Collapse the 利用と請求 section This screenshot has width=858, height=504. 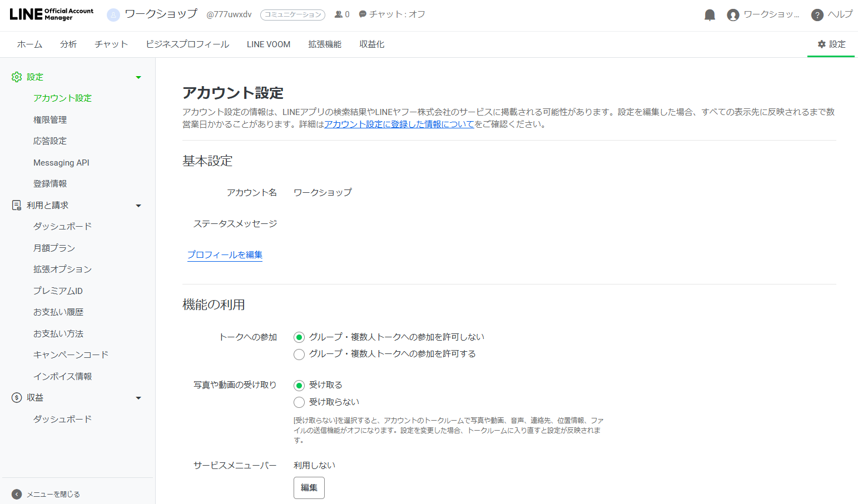pyautogui.click(x=138, y=205)
